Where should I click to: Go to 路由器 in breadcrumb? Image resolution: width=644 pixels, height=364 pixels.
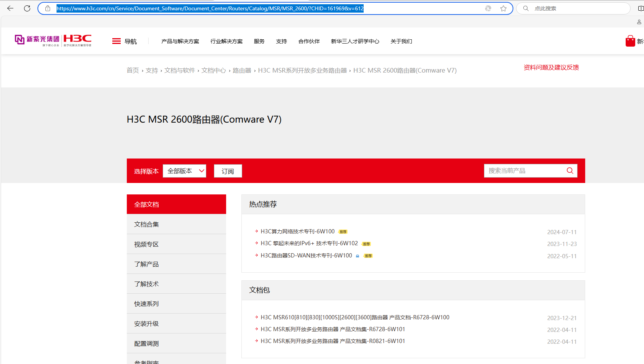242,70
